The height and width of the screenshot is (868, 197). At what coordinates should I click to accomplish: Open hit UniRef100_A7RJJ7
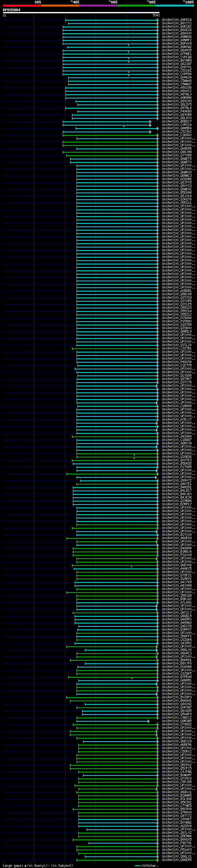coord(176,419)
